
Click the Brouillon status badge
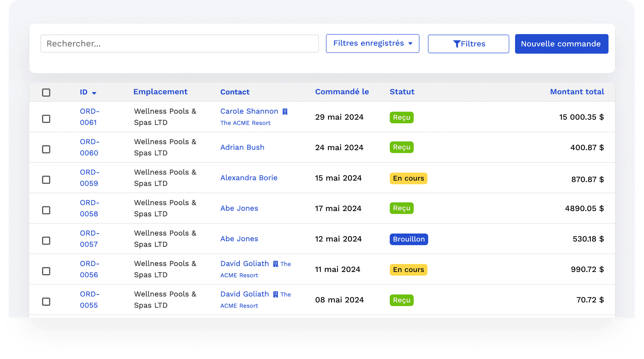coord(409,239)
